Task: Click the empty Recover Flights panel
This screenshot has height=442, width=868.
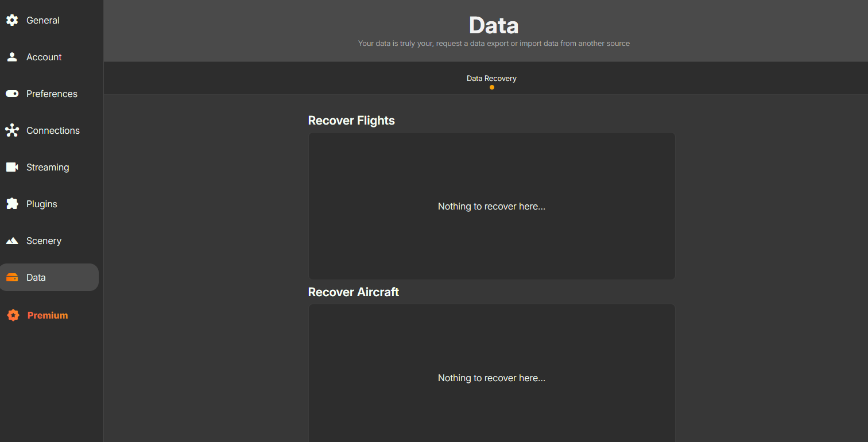Action: (x=491, y=172)
